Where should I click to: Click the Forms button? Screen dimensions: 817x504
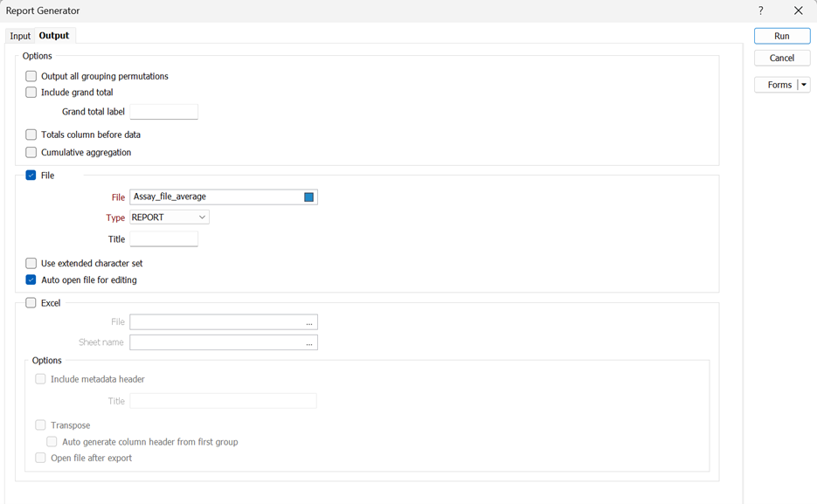[776, 84]
